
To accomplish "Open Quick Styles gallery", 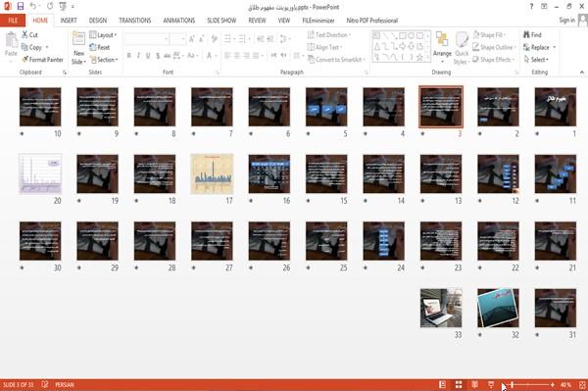I will click(462, 40).
